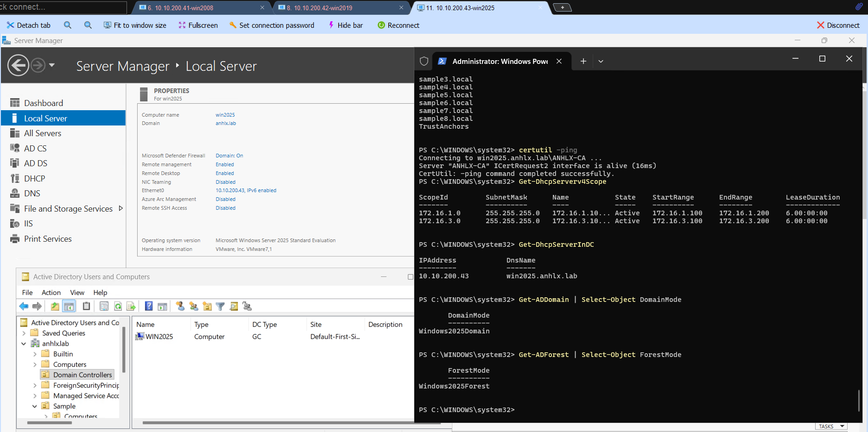Click the Server Manager title bar icon
868x432 pixels.
[6, 40]
